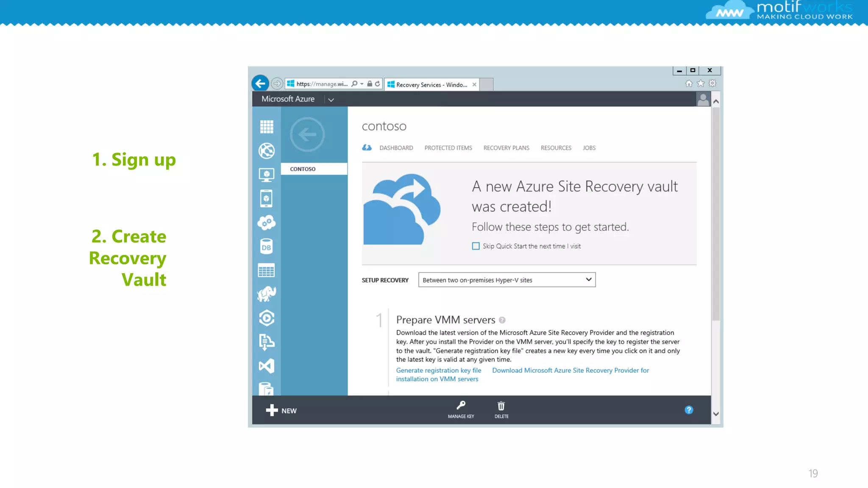Image resolution: width=868 pixels, height=488 pixels.
Task: Open the blue help question mark icon
Action: click(689, 410)
